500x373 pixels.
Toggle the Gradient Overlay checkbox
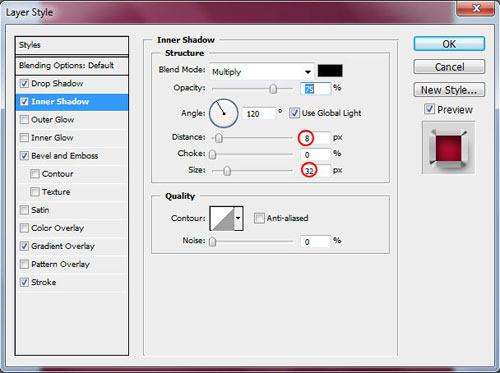tap(24, 246)
